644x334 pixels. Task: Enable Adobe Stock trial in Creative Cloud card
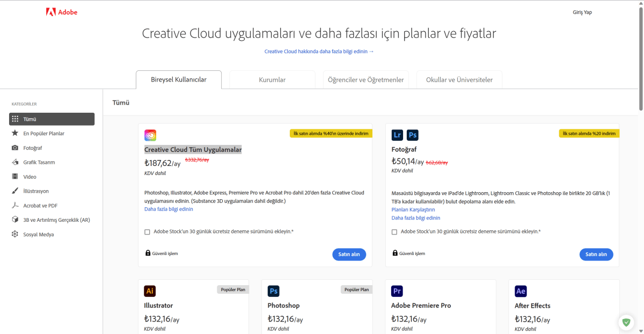point(147,232)
